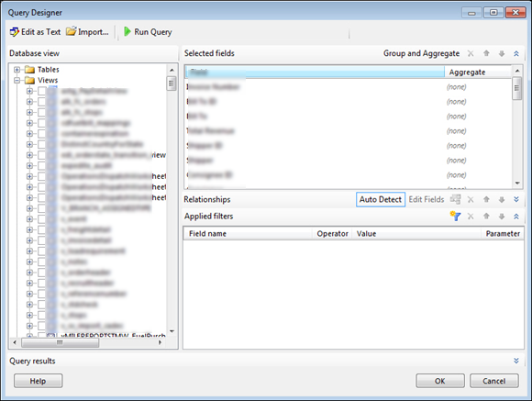Add a filter using the funnel icon

pos(455,216)
